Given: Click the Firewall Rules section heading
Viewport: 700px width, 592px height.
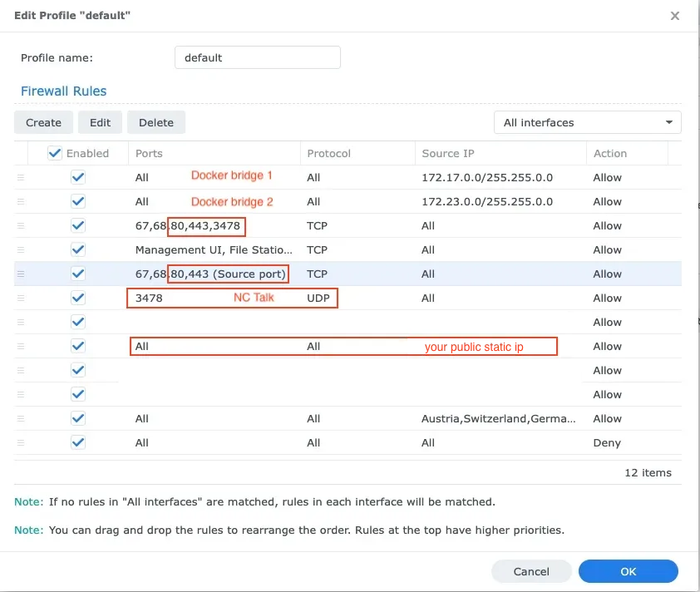Looking at the screenshot, I should (x=64, y=91).
